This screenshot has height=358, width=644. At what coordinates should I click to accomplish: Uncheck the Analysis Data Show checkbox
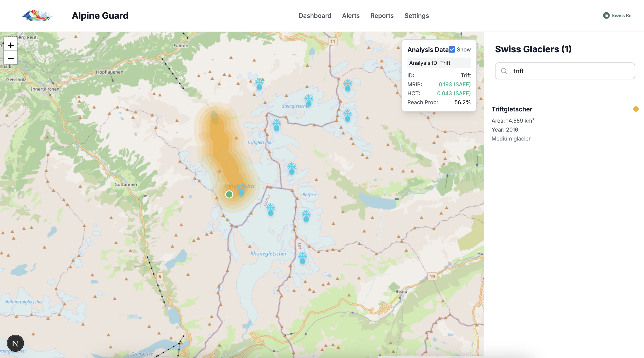tap(452, 49)
